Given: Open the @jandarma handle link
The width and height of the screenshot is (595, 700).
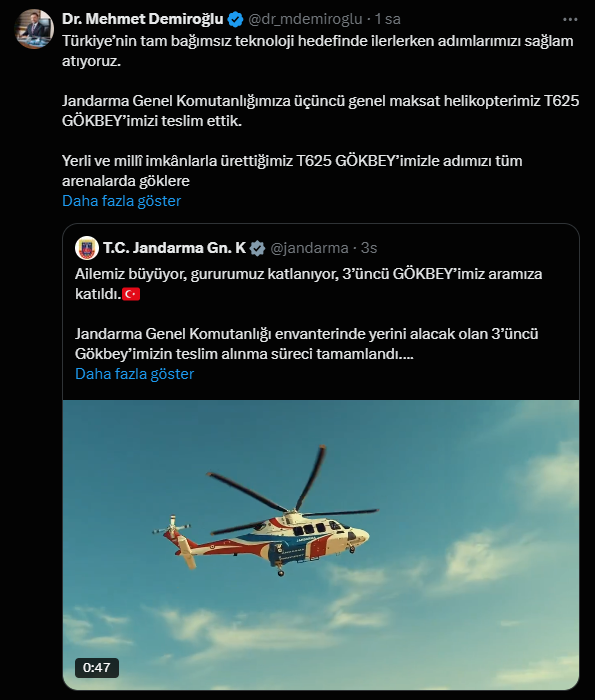Looking at the screenshot, I should pos(309,248).
